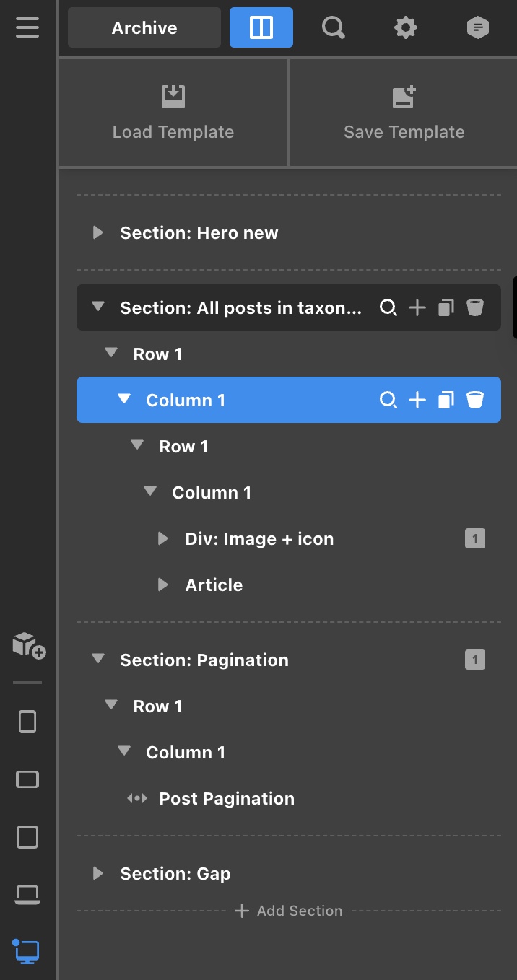
Task: Select the Post Pagination element
Action: (x=226, y=799)
